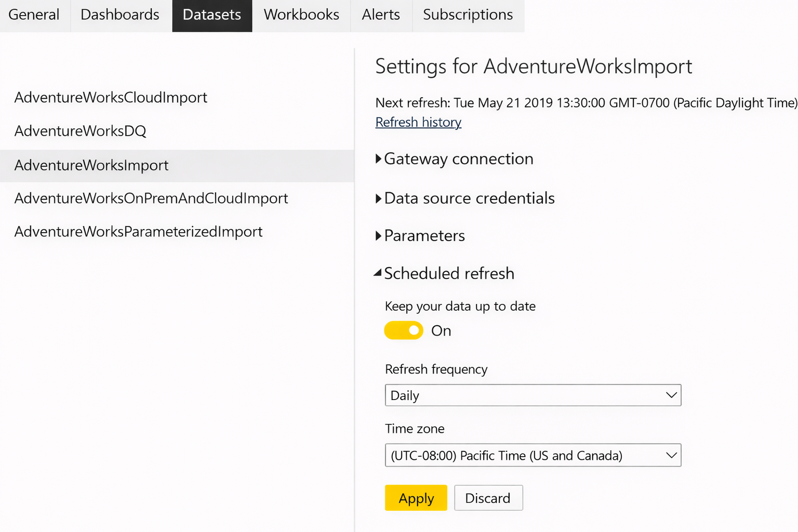Switch to the General tab

(x=34, y=16)
